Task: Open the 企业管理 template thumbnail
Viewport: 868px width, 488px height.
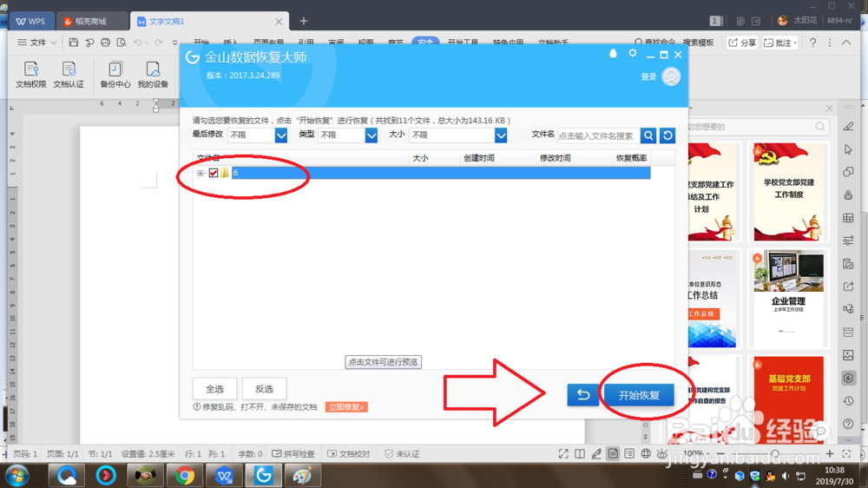Action: tap(788, 298)
